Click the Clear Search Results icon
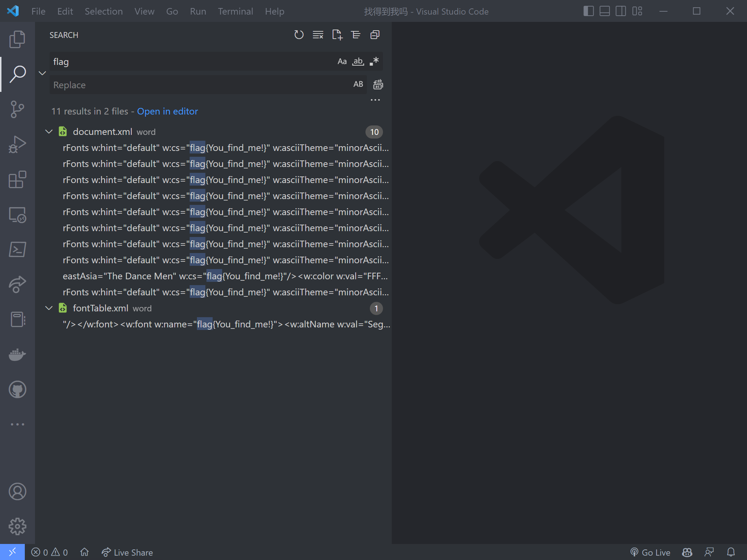 click(x=318, y=35)
